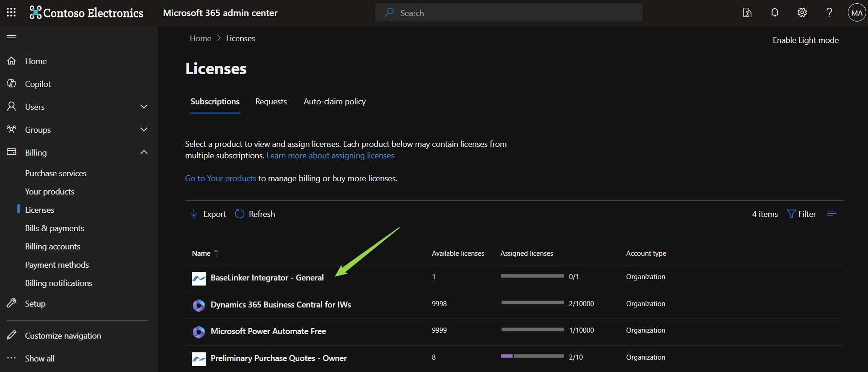Open the notifications bell

775,13
